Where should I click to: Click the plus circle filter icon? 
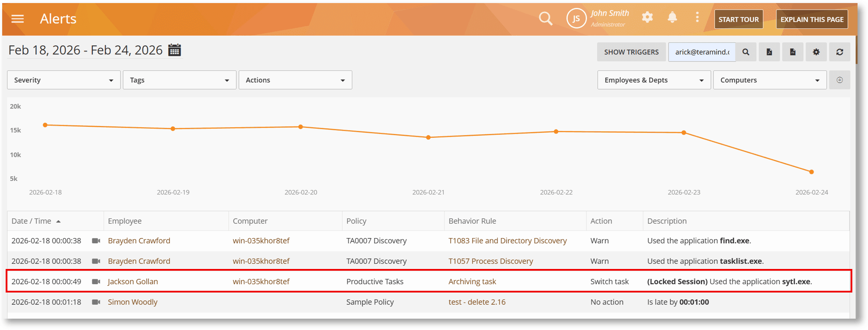[840, 80]
